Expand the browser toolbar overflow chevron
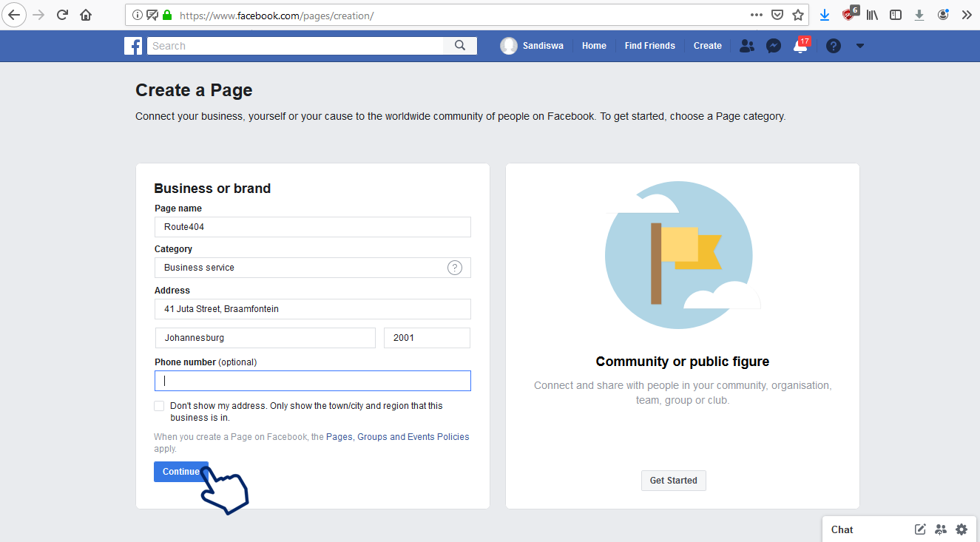Viewport: 980px width, 542px height. click(966, 15)
